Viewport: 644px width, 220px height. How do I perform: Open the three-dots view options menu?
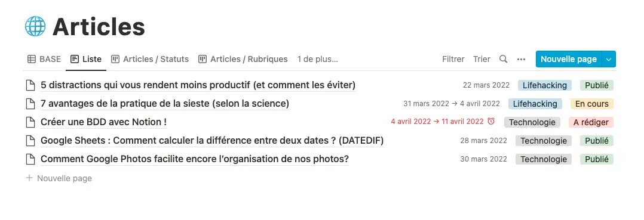[x=521, y=59]
